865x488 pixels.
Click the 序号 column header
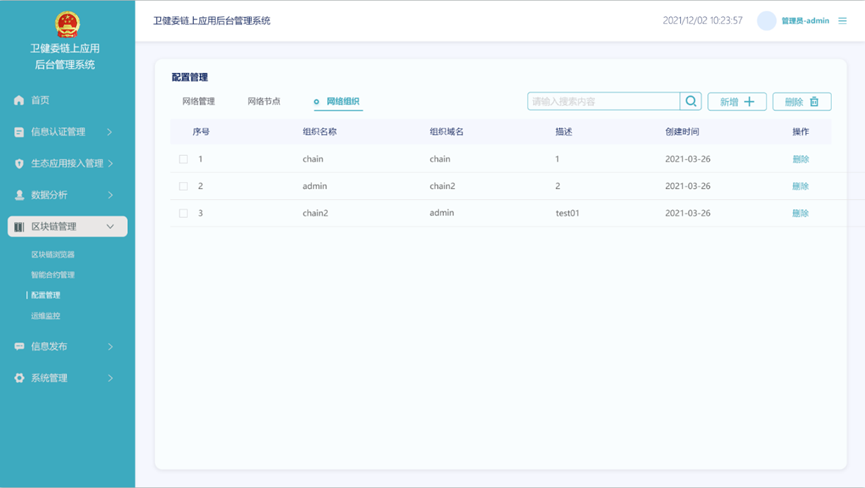(x=201, y=131)
